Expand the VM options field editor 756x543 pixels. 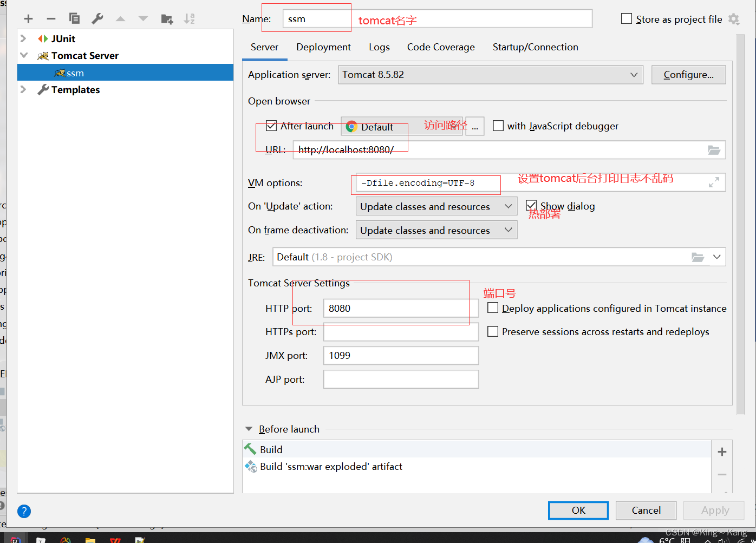tap(714, 182)
